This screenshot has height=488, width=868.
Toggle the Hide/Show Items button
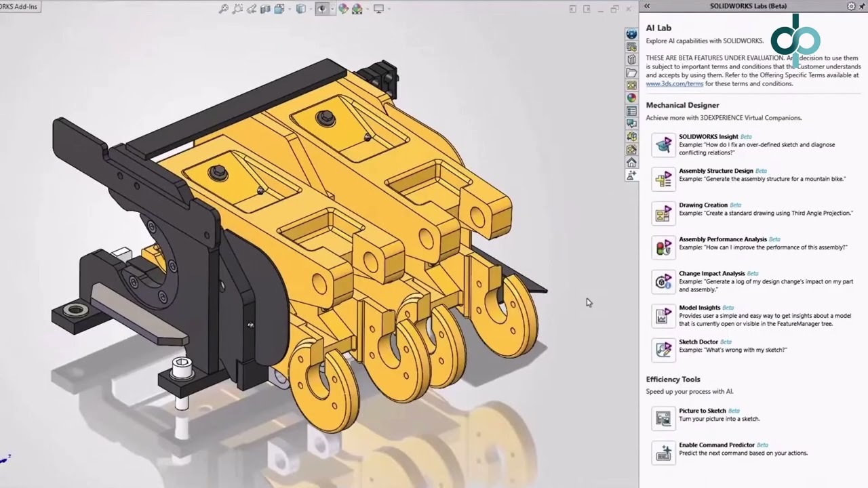pyautogui.click(x=322, y=8)
